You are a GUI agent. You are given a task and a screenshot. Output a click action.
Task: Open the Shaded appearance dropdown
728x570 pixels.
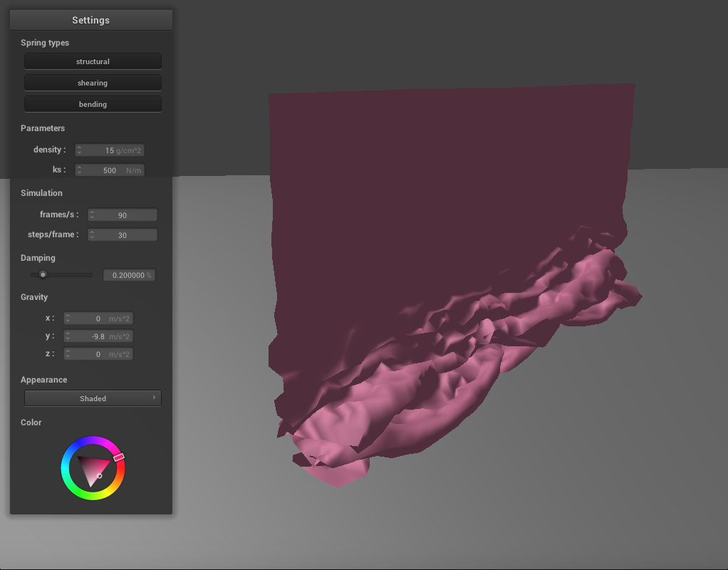coord(93,398)
